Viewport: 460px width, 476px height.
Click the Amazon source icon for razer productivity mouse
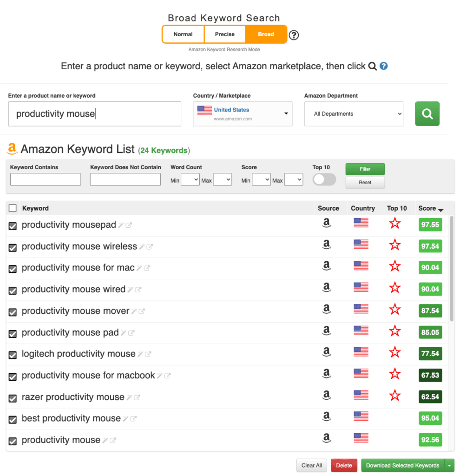tap(327, 395)
